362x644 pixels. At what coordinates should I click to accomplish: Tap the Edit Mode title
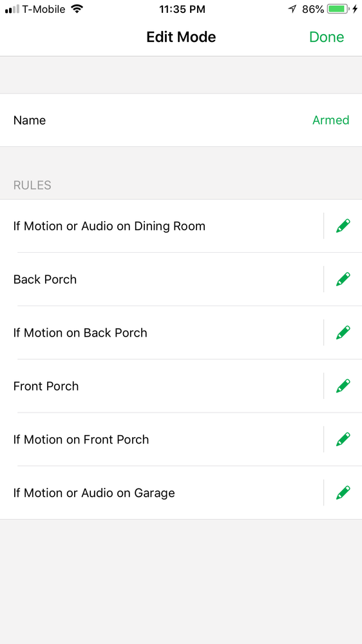point(181,37)
